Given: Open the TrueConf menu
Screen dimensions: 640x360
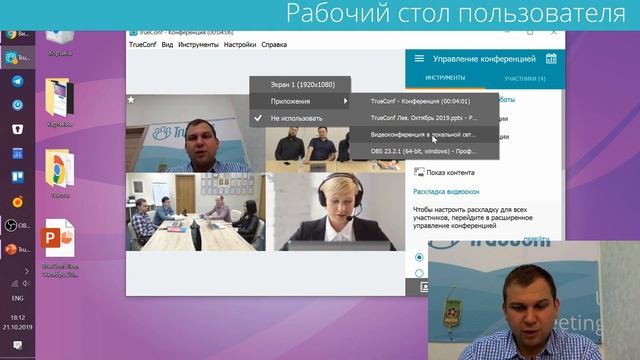Looking at the screenshot, I should tap(142, 44).
